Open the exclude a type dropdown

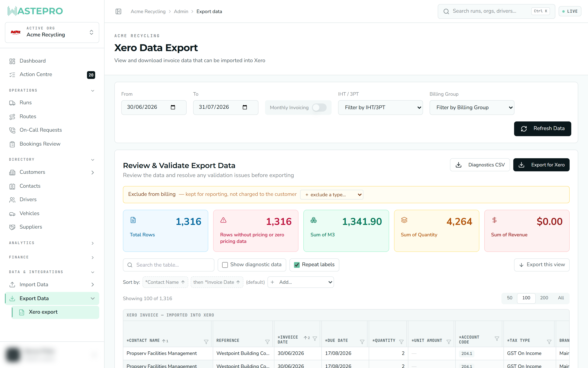click(x=332, y=195)
